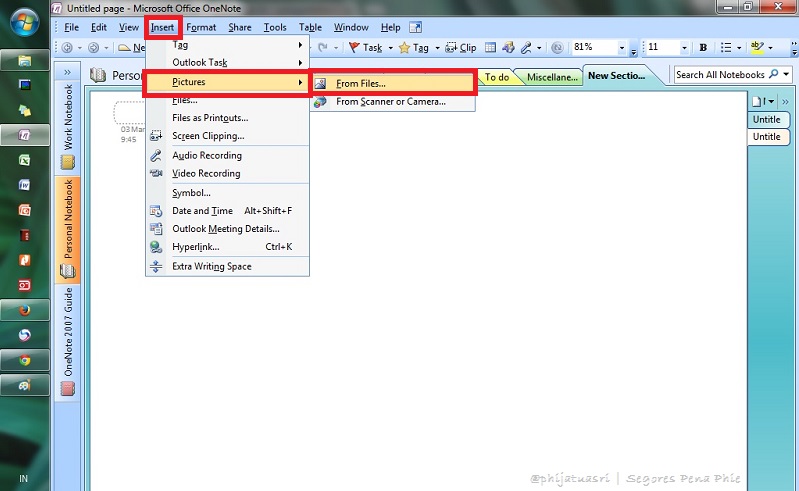Screen dimensions: 799x491
Task: Open the File menu
Action: (x=71, y=28)
